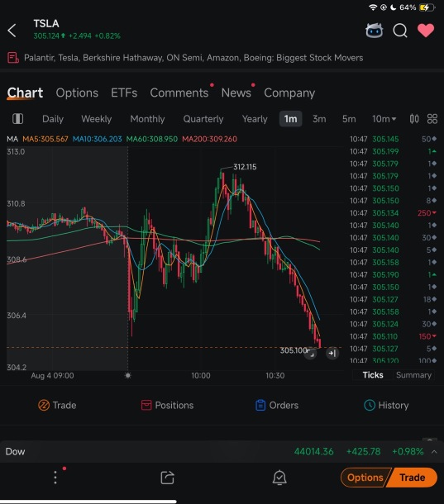Select the 1m timeframe
The image size is (444, 504).
coord(290,119)
